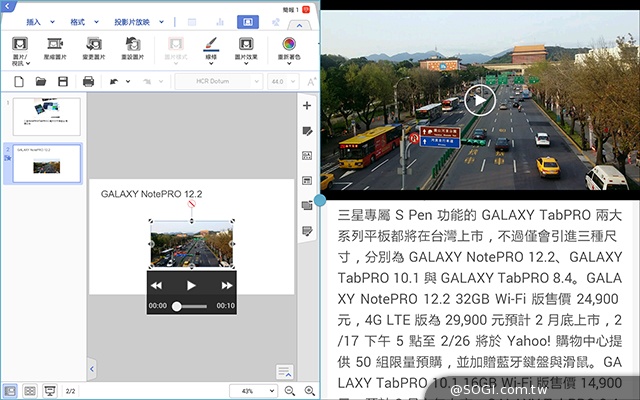Click the grayed-out 圖片樣式 picture style icon
The height and width of the screenshot is (400, 640).
pyautogui.click(x=176, y=44)
